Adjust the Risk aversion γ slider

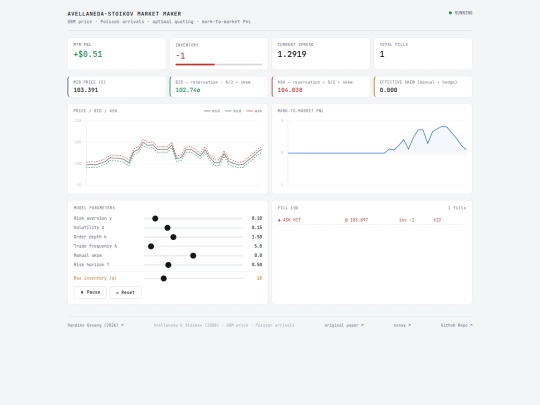(193, 218)
